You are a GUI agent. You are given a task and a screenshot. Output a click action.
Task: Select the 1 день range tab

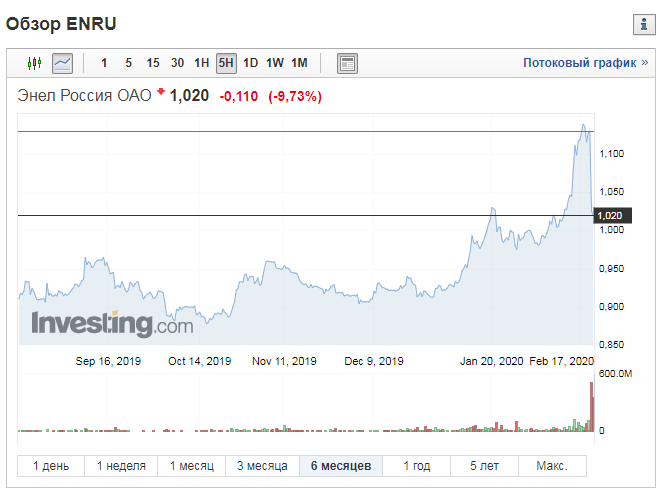pyautogui.click(x=51, y=466)
